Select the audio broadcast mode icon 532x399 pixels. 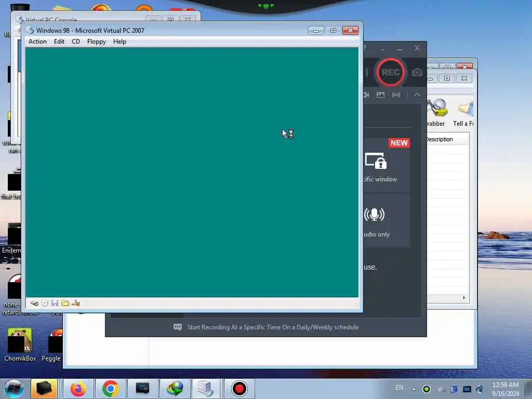click(396, 95)
